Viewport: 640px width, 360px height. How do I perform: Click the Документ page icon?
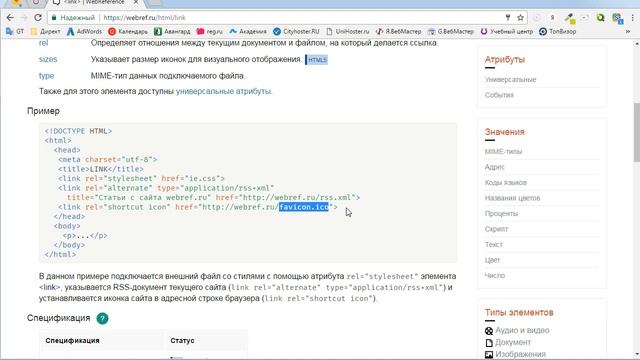coord(489,342)
